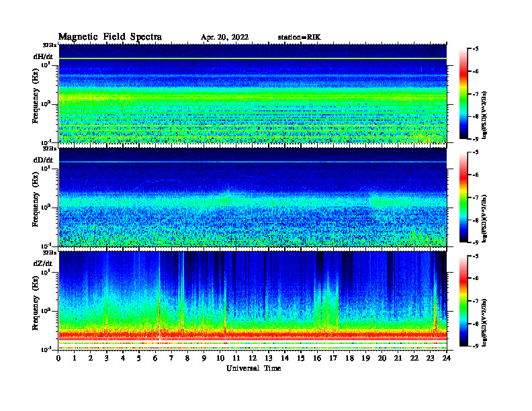Click the '-6' tick on dD/dt color bar
Screen dimensions: 532x411
point(476,175)
